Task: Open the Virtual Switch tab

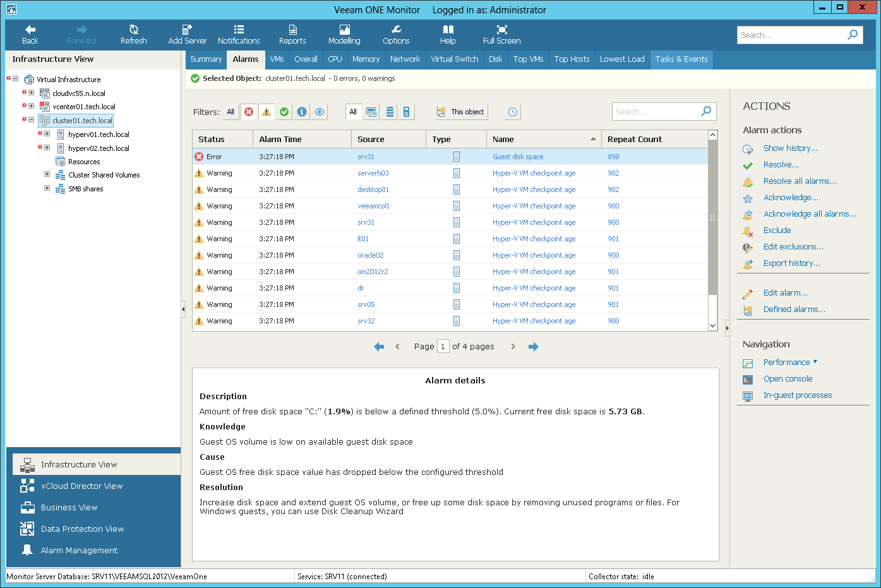Action: (454, 59)
